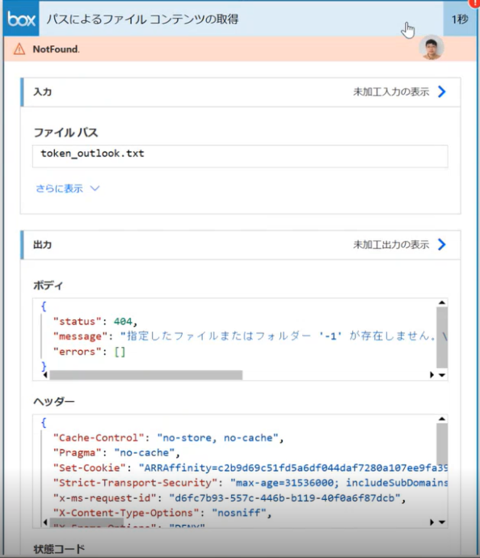Click the "X-Content-Type-Options" header line

(162, 513)
